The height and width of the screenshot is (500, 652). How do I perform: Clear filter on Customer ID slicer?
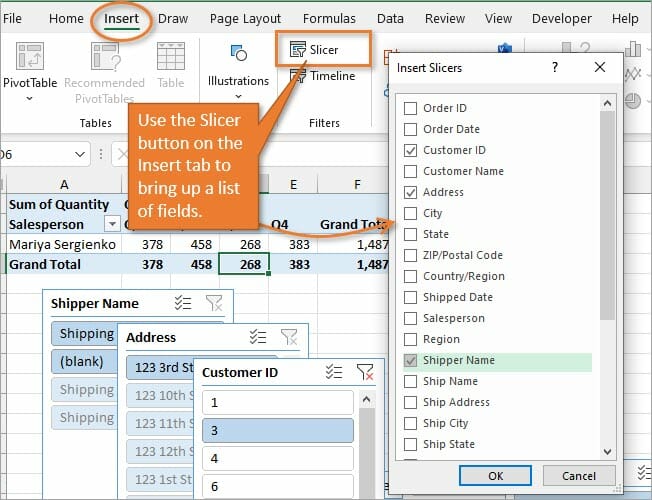click(x=365, y=372)
